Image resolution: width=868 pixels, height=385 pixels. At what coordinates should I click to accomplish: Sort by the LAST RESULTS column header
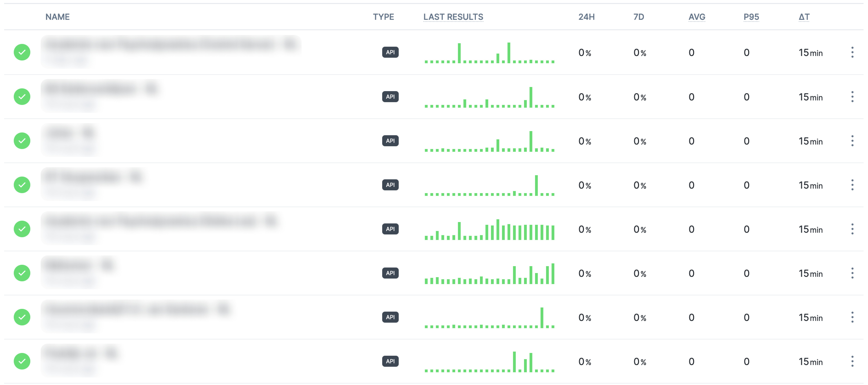click(x=453, y=17)
